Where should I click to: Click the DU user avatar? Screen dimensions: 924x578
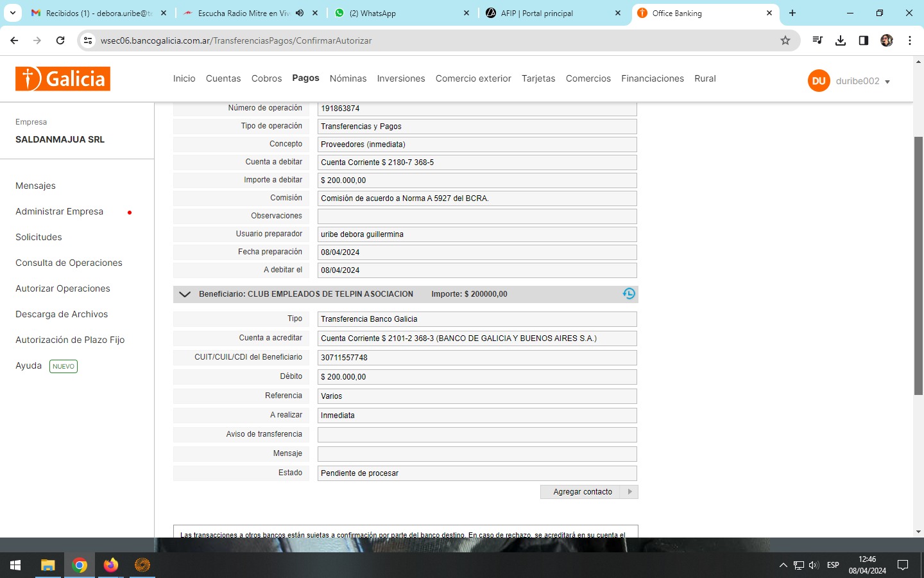coord(819,81)
